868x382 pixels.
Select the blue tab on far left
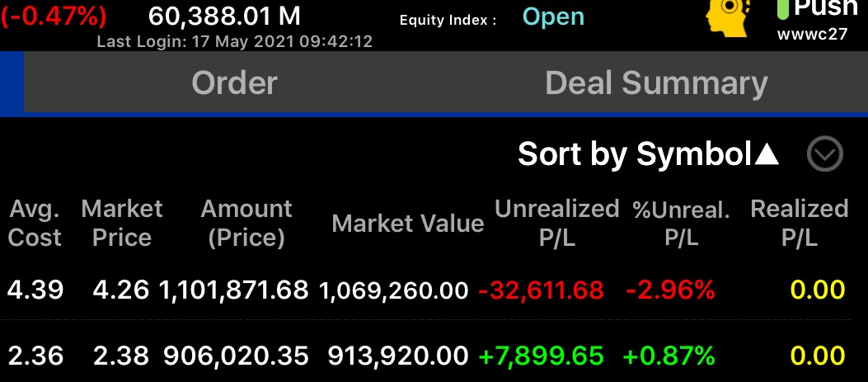coord(12,83)
